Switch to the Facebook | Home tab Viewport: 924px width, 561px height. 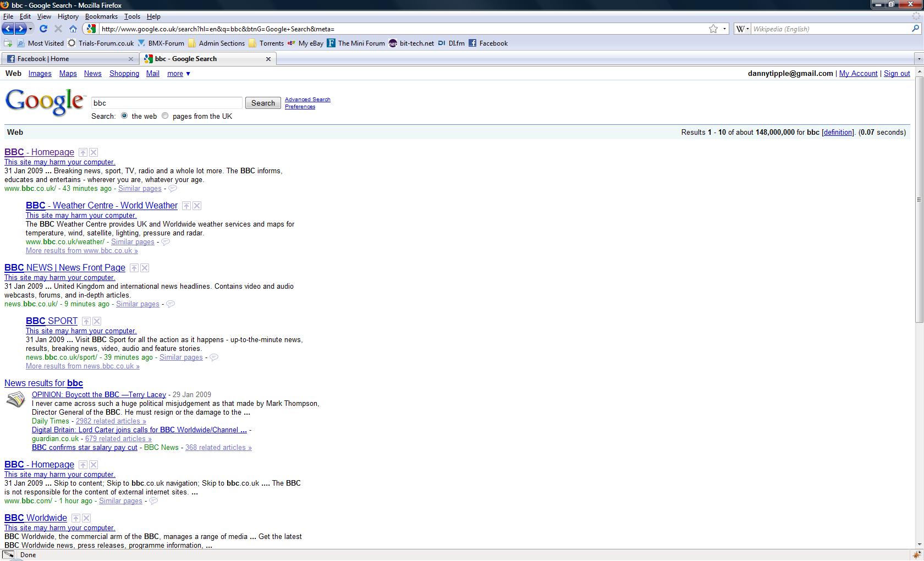click(x=69, y=59)
